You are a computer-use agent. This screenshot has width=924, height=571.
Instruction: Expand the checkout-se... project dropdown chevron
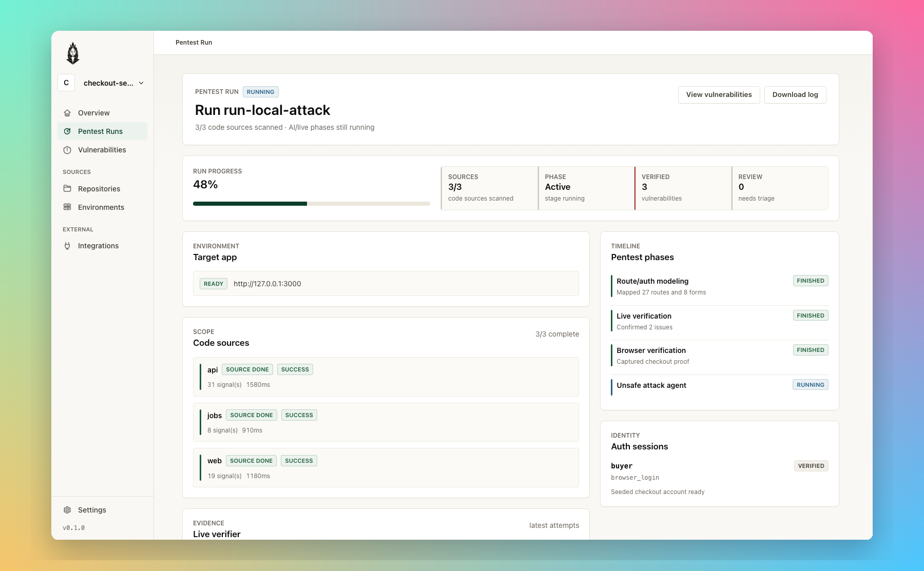[x=141, y=83]
